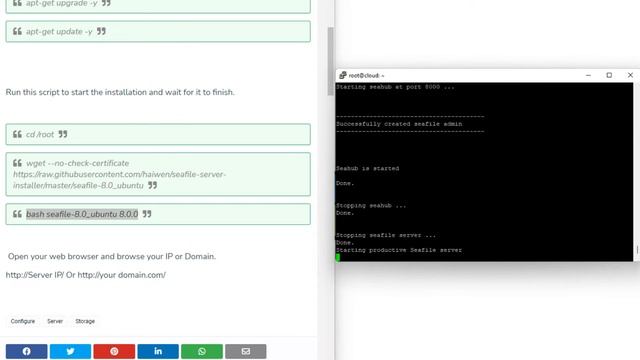This screenshot has width=640, height=360.
Task: Minimize the root@cloud terminal window
Action: (x=588, y=75)
